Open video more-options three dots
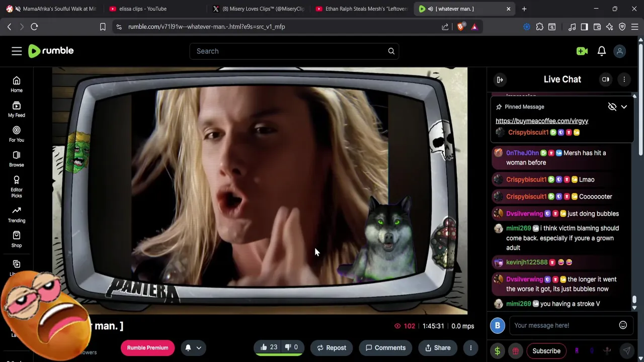Screen dimensions: 644x362 (471, 348)
